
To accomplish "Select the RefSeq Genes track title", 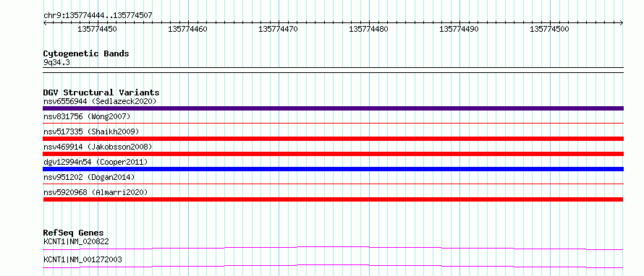I will pos(74,233).
